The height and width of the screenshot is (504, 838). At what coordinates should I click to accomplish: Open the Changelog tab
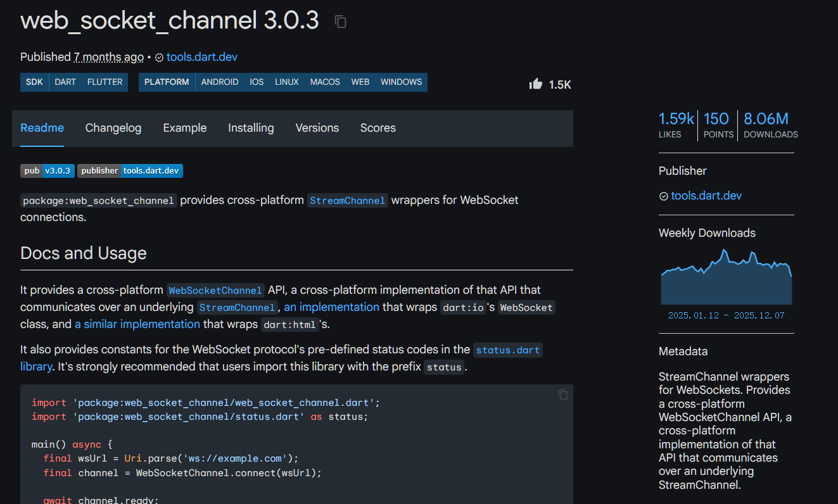(113, 128)
